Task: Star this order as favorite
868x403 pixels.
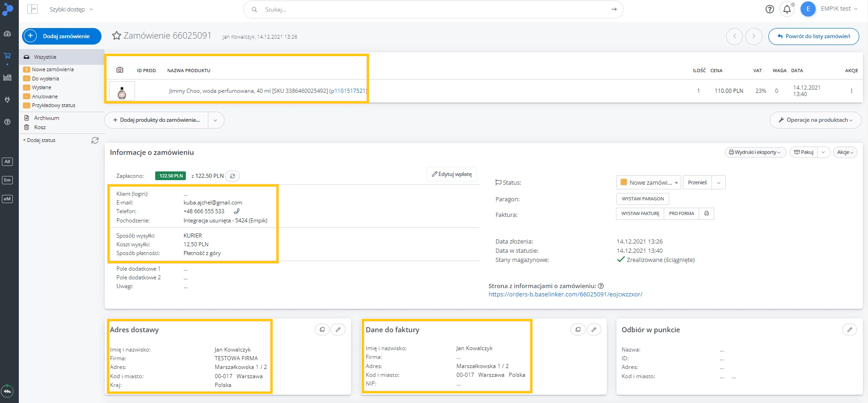Action: coord(117,36)
